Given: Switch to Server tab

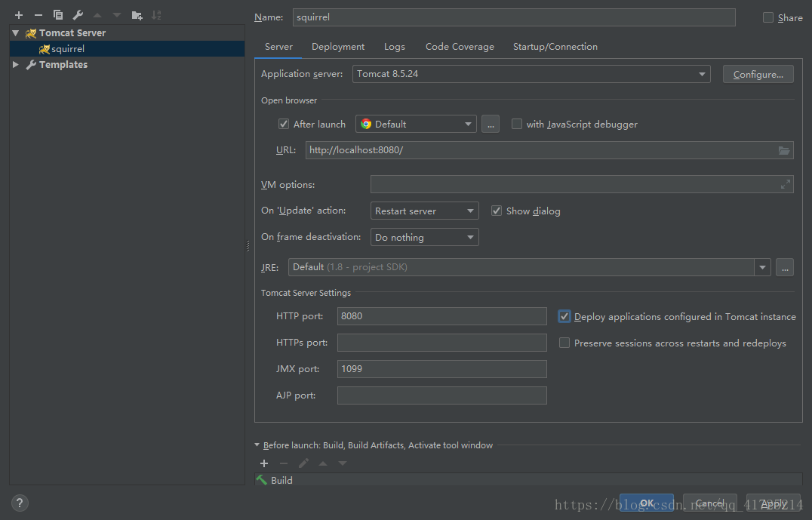Looking at the screenshot, I should pyautogui.click(x=278, y=47).
